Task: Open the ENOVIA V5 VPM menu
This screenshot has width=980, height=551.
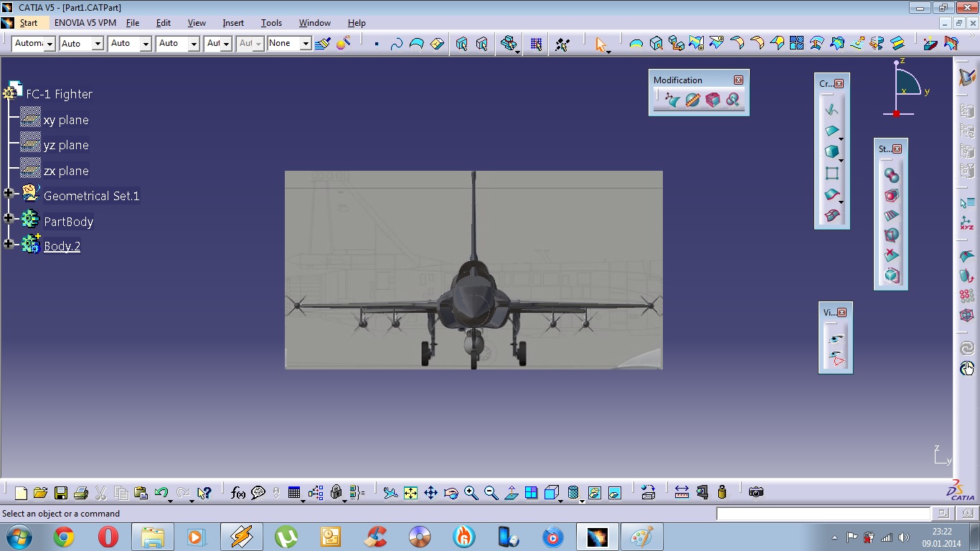Action: 85,23
